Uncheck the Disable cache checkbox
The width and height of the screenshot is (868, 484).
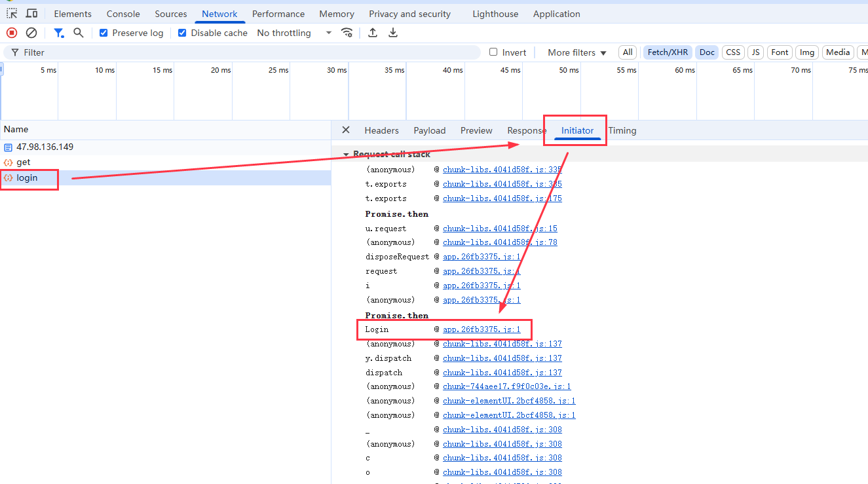click(182, 33)
